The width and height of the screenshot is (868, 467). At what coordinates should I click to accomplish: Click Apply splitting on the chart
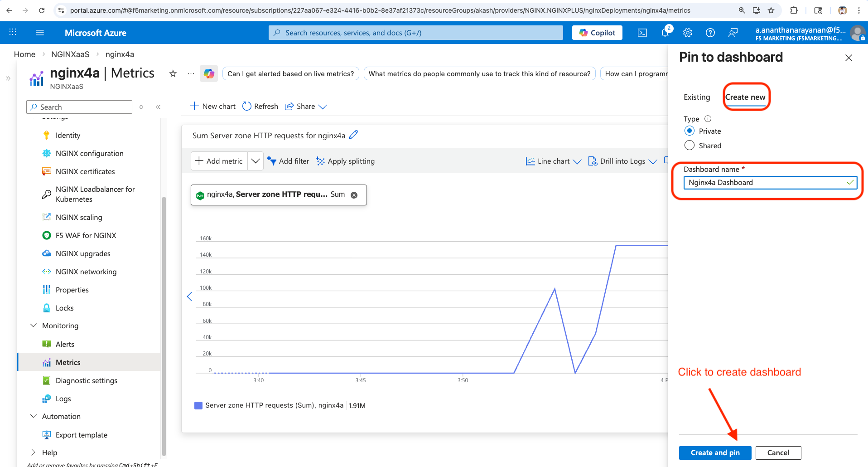[x=346, y=161]
